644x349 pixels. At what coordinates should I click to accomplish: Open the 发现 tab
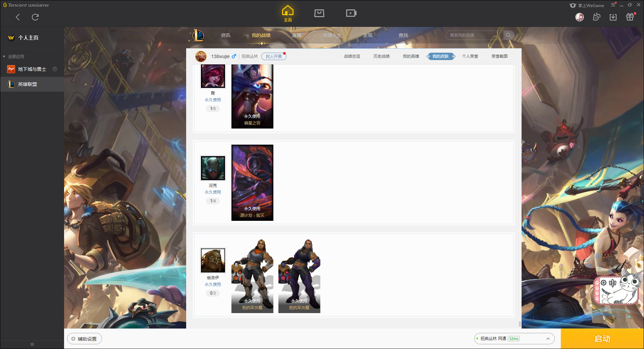point(368,35)
